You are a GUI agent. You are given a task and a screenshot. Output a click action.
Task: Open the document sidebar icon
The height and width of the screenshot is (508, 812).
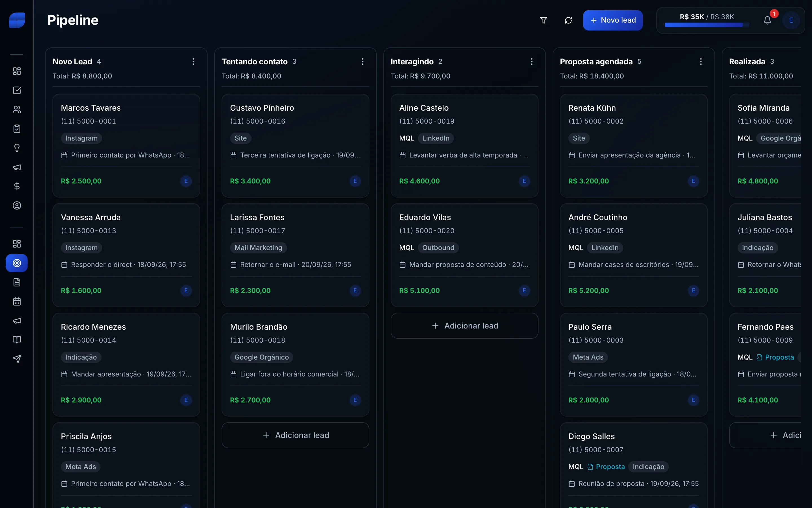point(17,282)
